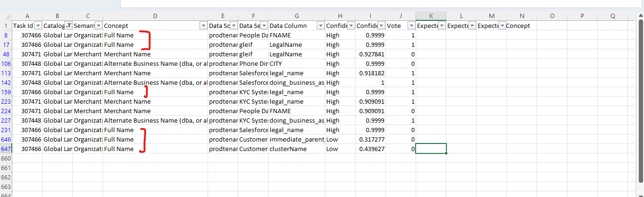Screen dimensions: 644x197
Task: Open the Task Id filter dropdown
Action: (38, 26)
